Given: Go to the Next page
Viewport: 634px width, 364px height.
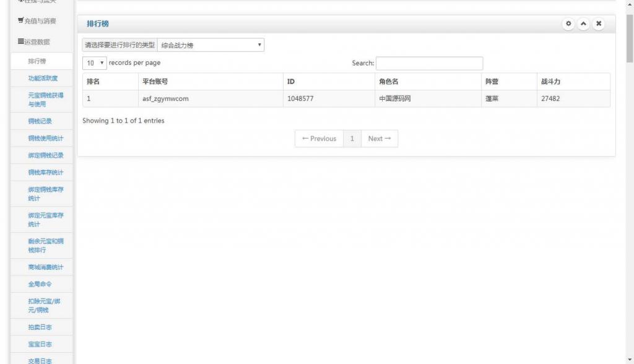Looking at the screenshot, I should (x=379, y=139).
